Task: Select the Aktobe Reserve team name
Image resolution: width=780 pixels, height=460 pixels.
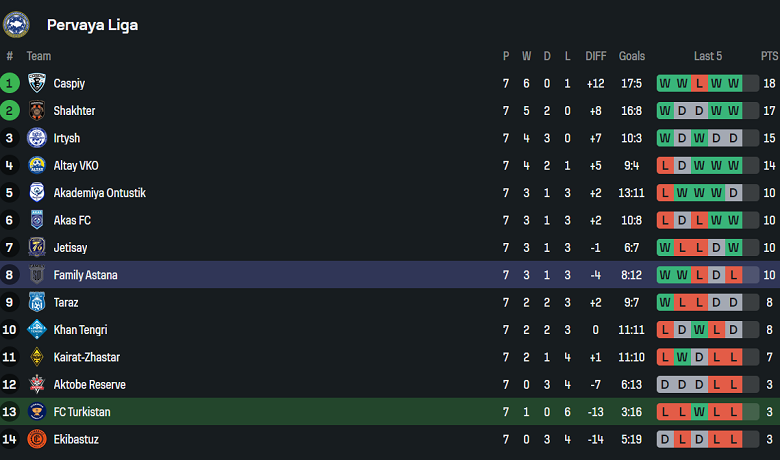Action: [x=89, y=384]
